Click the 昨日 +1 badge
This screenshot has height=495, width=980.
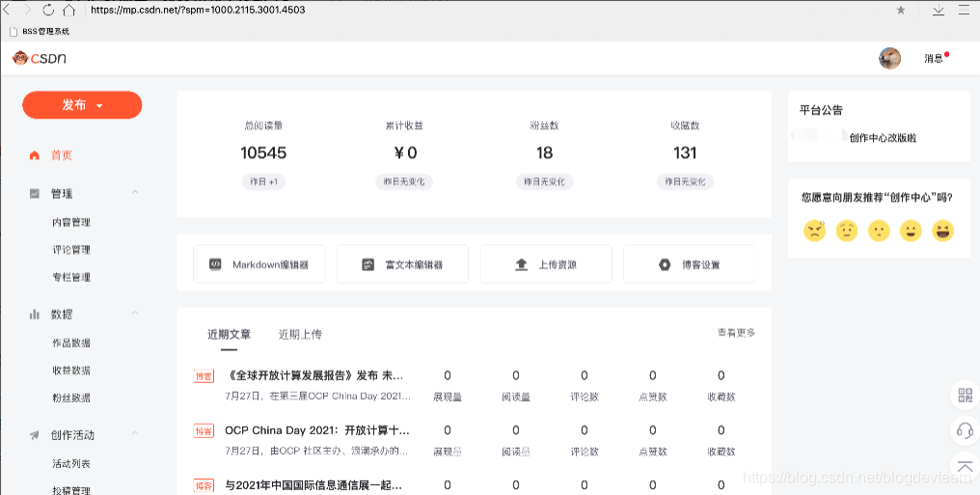pyautogui.click(x=263, y=181)
